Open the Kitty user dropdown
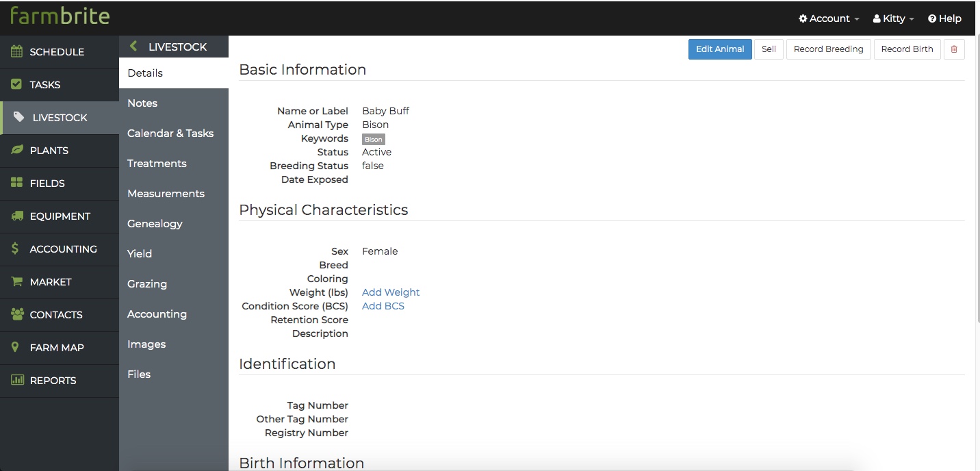This screenshot has height=471, width=980. tap(894, 18)
